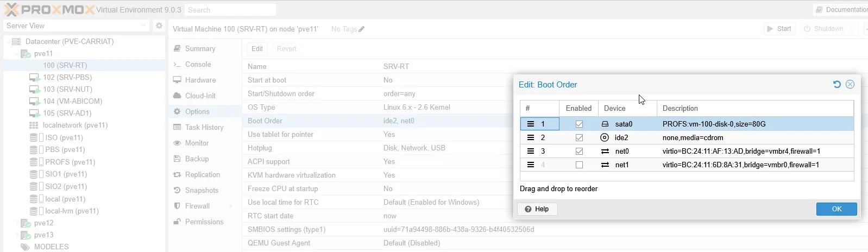Click the pencil icon next to No Tags
The image size is (868, 252).
(362, 29)
